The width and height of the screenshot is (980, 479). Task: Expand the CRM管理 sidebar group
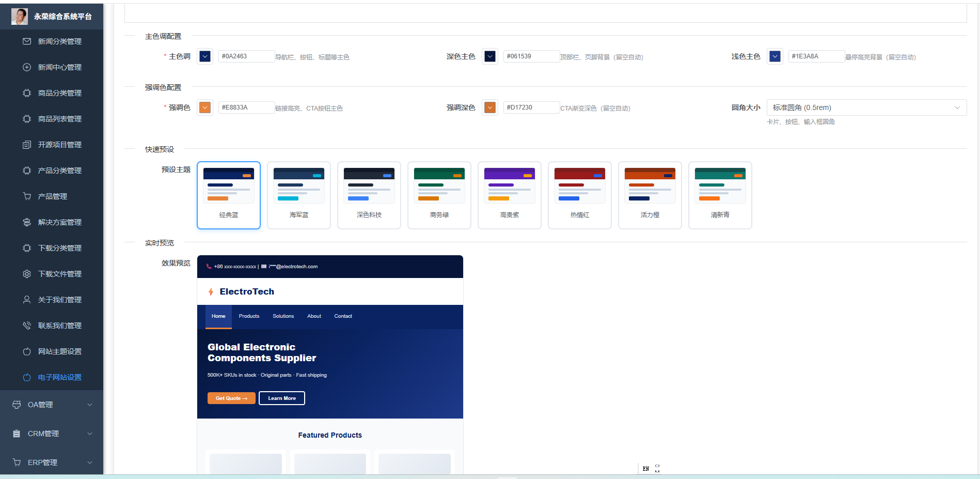tap(52, 434)
